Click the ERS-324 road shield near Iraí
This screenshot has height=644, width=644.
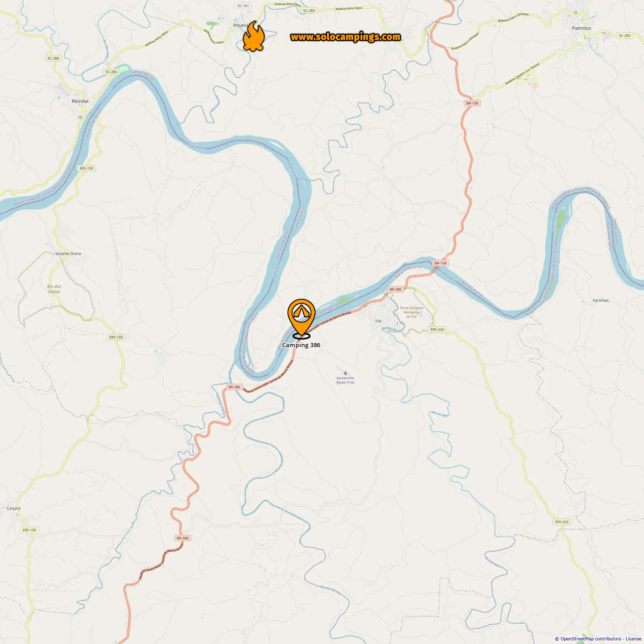coord(437,329)
